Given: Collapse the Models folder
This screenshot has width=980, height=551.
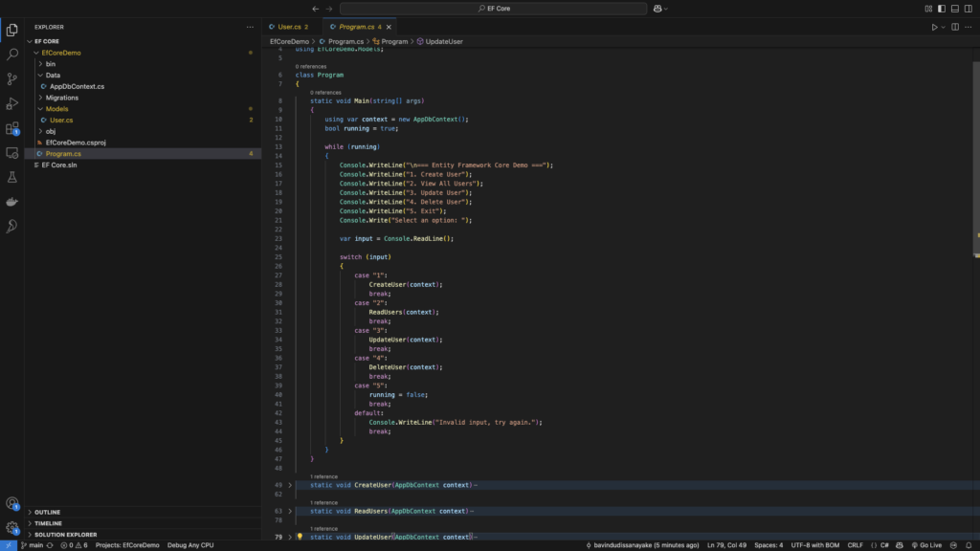Looking at the screenshot, I should pyautogui.click(x=40, y=109).
